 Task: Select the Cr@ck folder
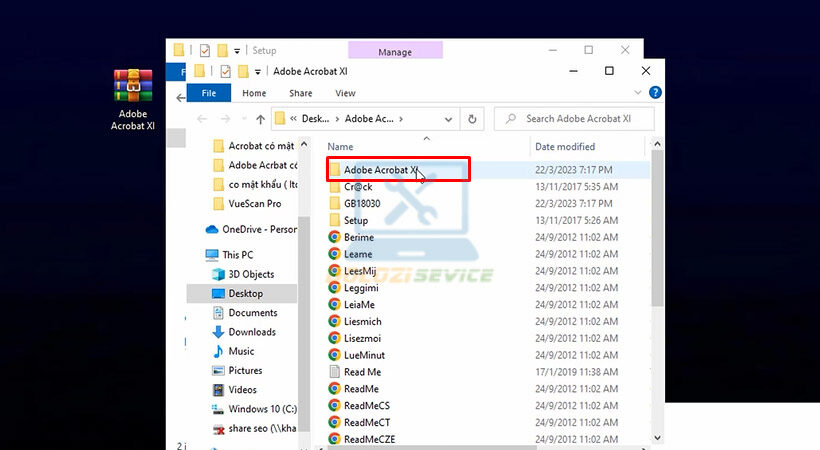pos(358,187)
